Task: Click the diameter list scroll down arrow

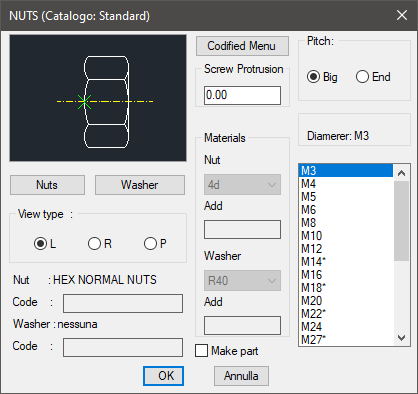Action: coord(402,338)
